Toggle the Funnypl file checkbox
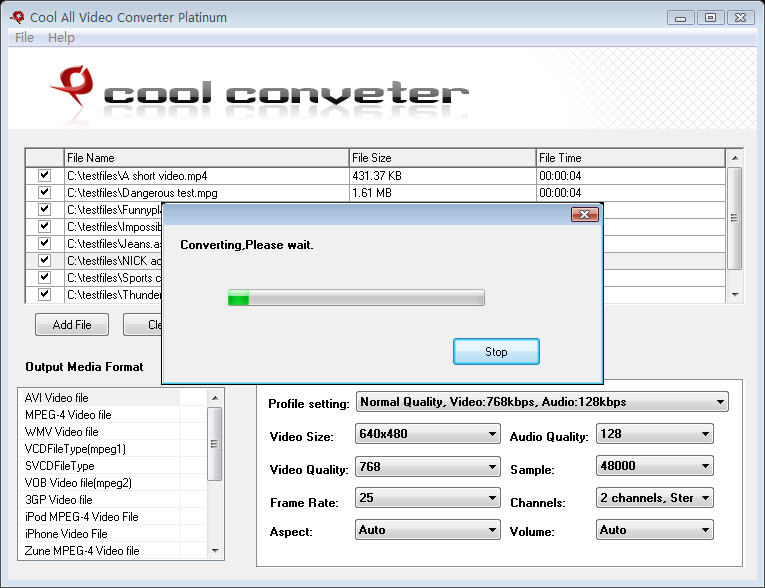Viewport: 765px width, 588px height. pyautogui.click(x=44, y=209)
